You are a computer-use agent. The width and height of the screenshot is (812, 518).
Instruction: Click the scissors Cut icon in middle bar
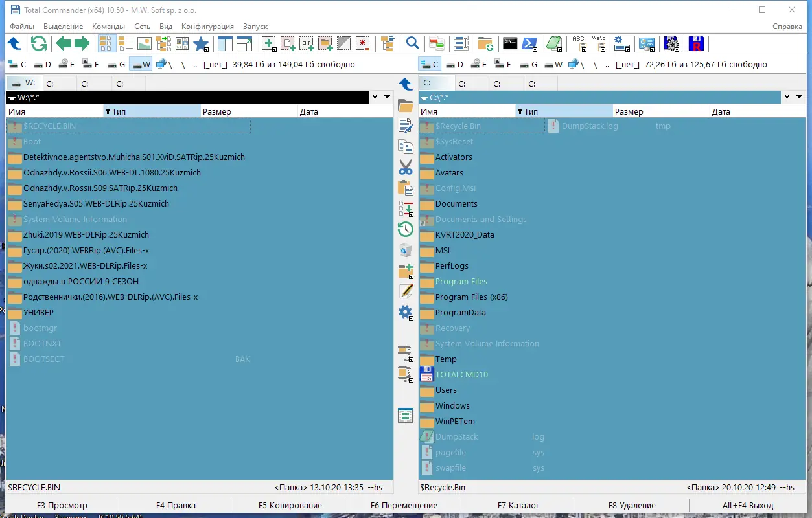coord(406,167)
